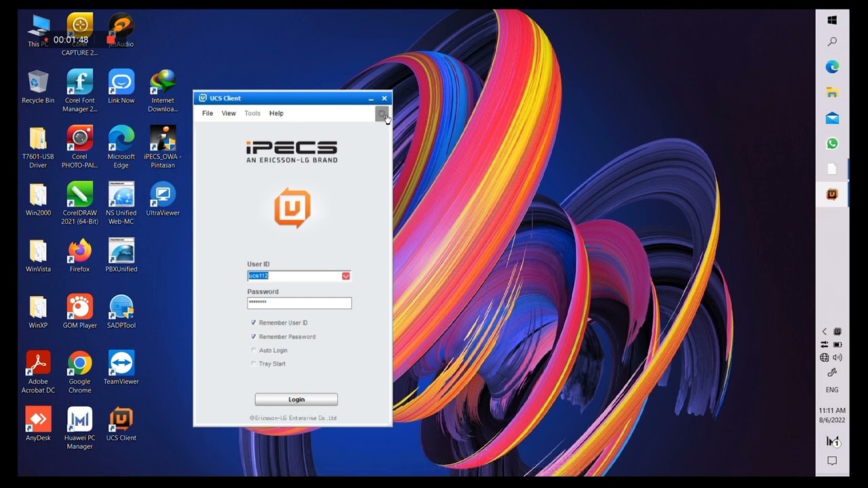Open the File menu in UCS Client
Image resolution: width=868 pixels, height=488 pixels.
coord(208,113)
